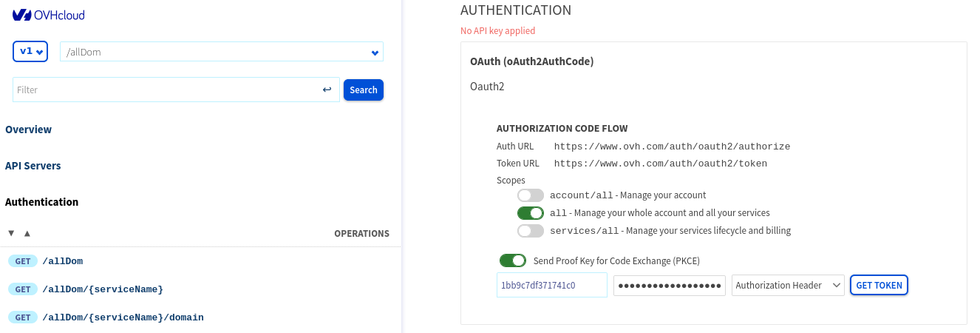Click the client ID input field
Image resolution: width=980 pixels, height=333 pixels.
coord(551,285)
